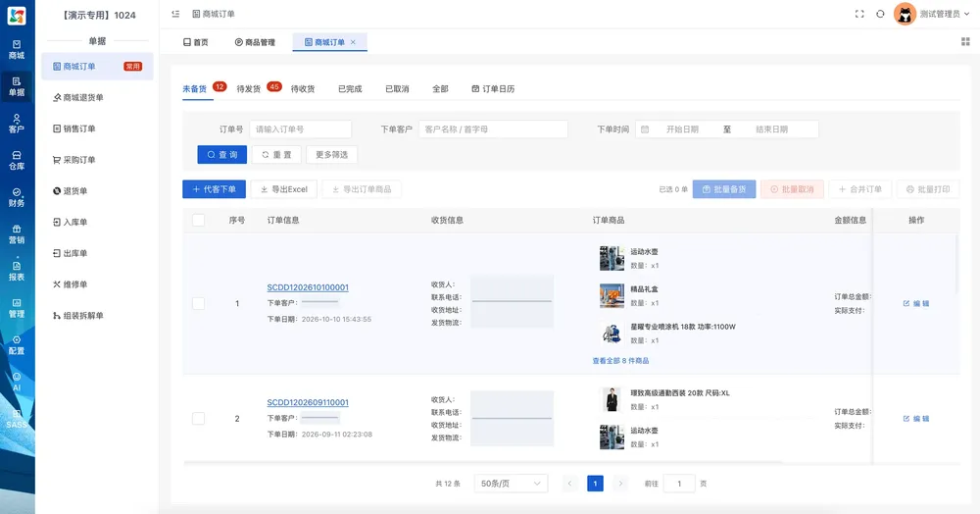The width and height of the screenshot is (980, 514).
Task: Check the box for order row 1
Action: pos(199,303)
